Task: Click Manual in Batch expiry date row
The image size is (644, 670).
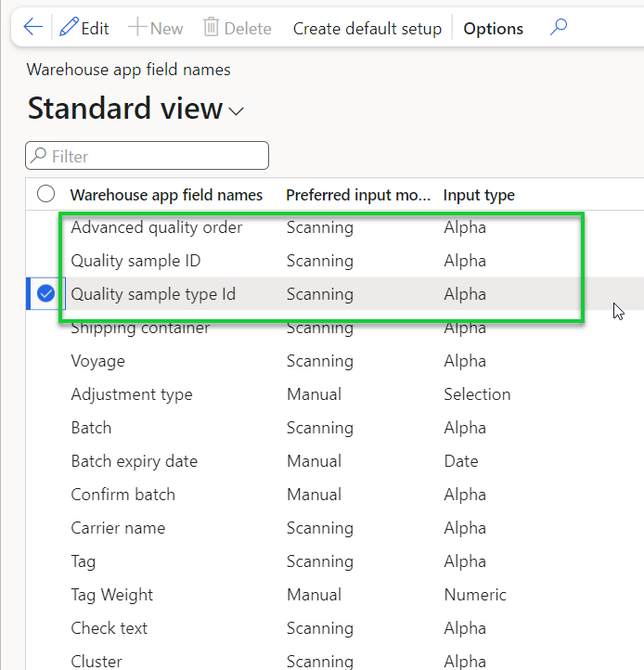Action: click(314, 461)
